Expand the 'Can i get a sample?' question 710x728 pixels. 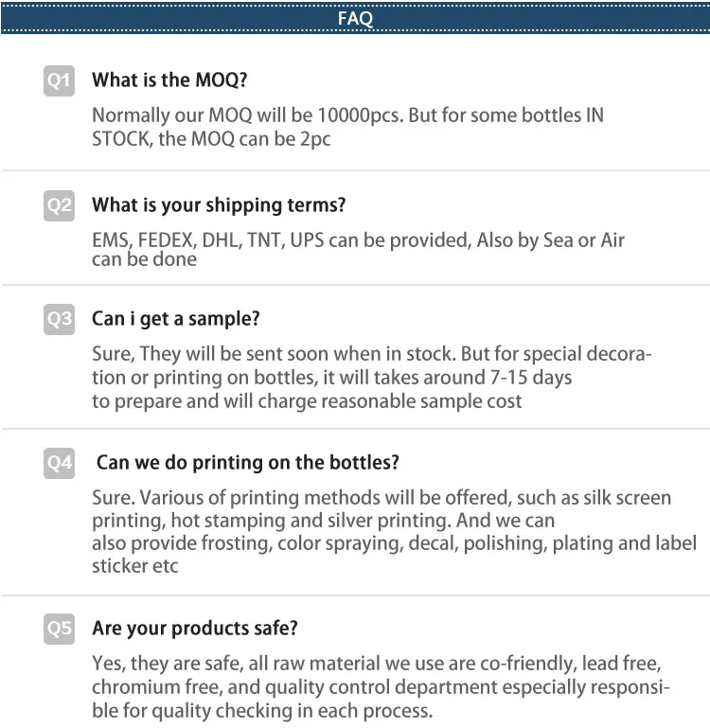tap(176, 319)
